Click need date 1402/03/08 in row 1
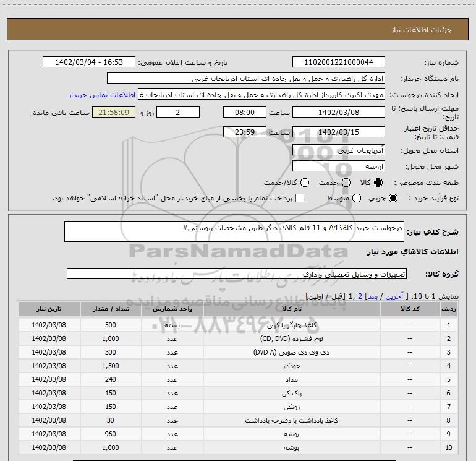The width and height of the screenshot is (476, 461). (x=49, y=325)
